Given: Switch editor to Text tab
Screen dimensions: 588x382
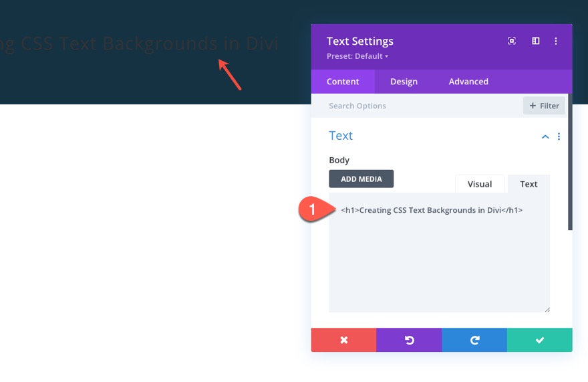Looking at the screenshot, I should point(529,184).
